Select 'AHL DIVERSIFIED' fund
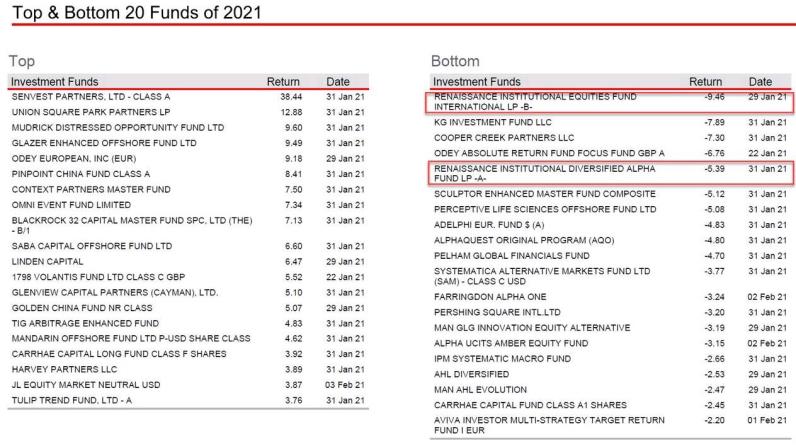Viewport: 796px width, 446px height. (471, 374)
